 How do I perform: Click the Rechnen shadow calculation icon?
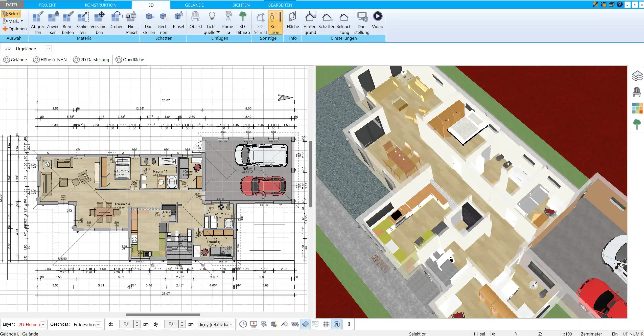[164, 23]
